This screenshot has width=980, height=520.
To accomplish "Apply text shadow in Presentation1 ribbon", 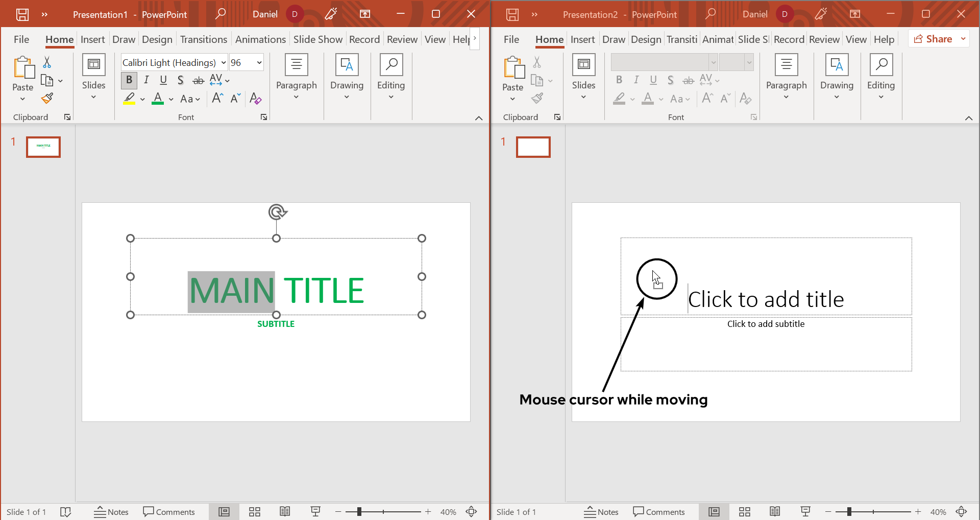I will pos(180,80).
